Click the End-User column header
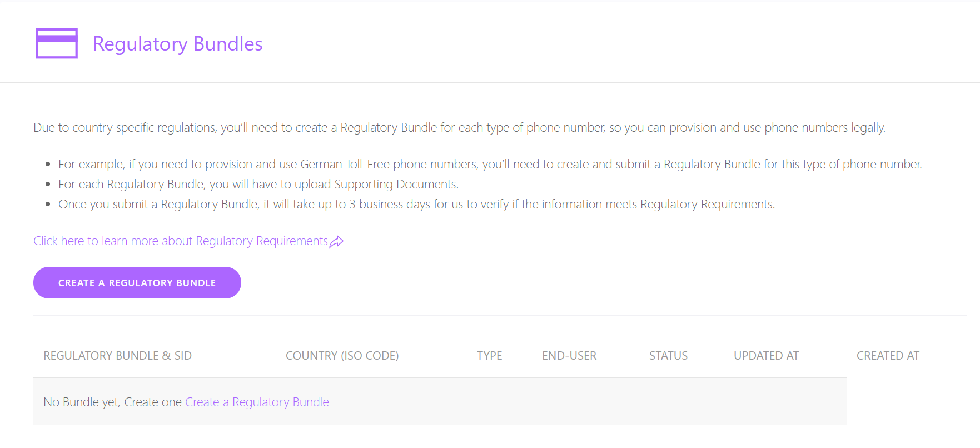The width and height of the screenshot is (980, 448). coord(569,356)
